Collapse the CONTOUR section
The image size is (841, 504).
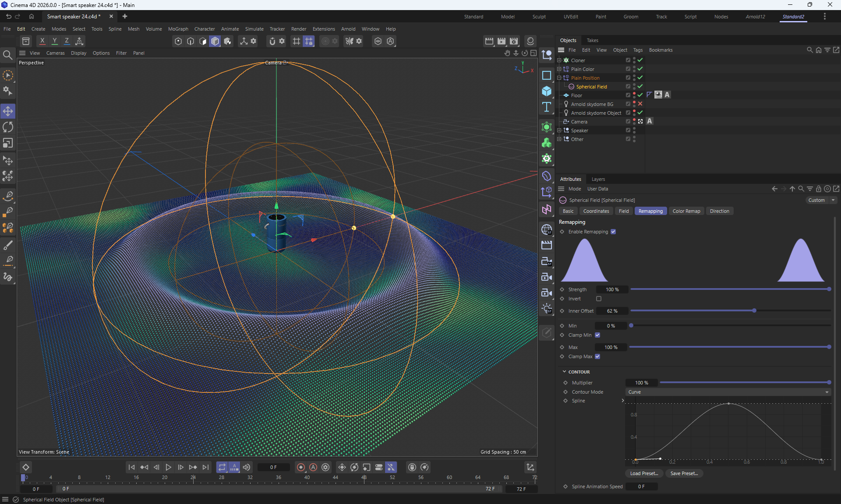pos(565,372)
